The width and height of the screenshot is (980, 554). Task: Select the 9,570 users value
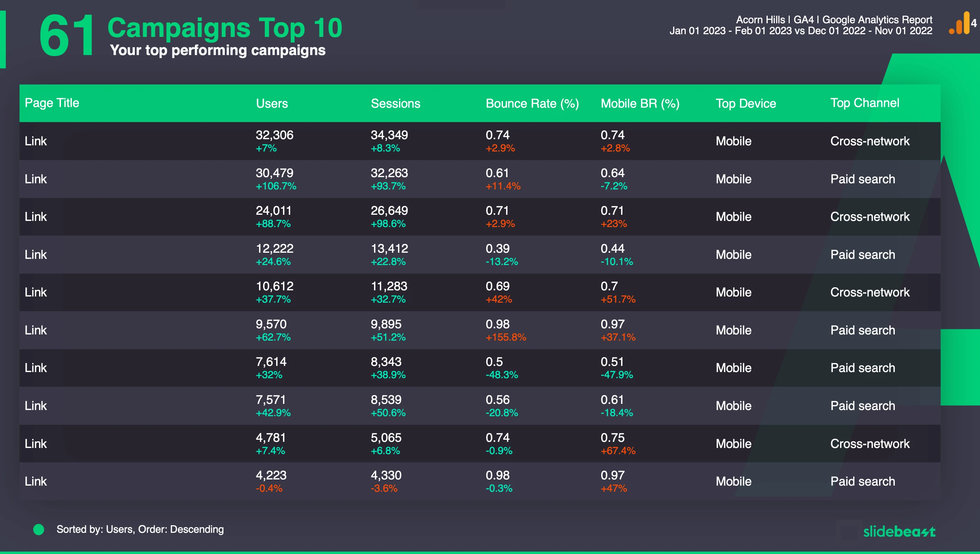(271, 324)
